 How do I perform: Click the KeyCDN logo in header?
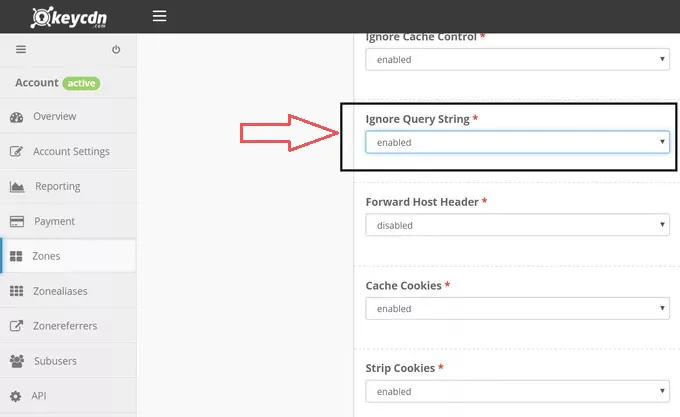tap(67, 17)
